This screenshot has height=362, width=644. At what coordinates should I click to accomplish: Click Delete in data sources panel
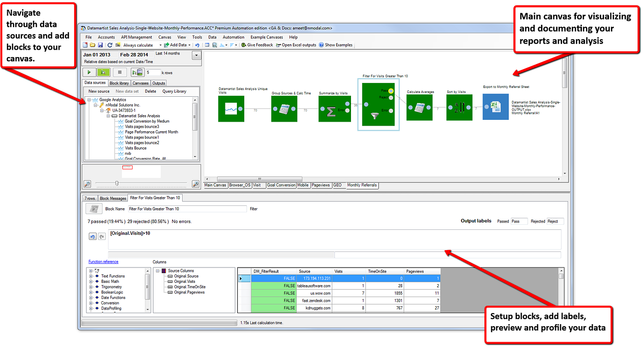click(150, 91)
